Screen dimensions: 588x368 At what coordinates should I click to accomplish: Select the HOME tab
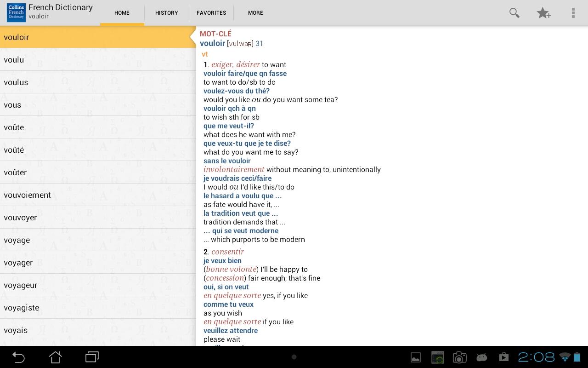(x=122, y=13)
